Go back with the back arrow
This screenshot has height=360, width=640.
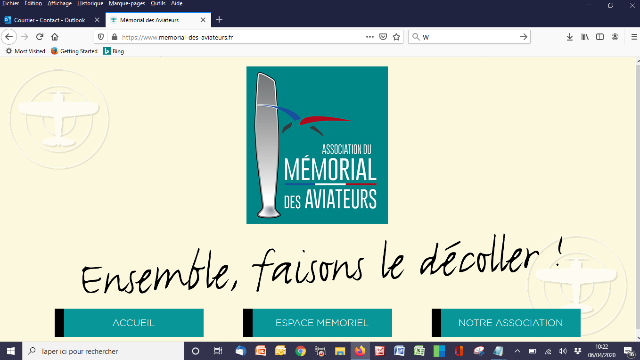[9, 37]
